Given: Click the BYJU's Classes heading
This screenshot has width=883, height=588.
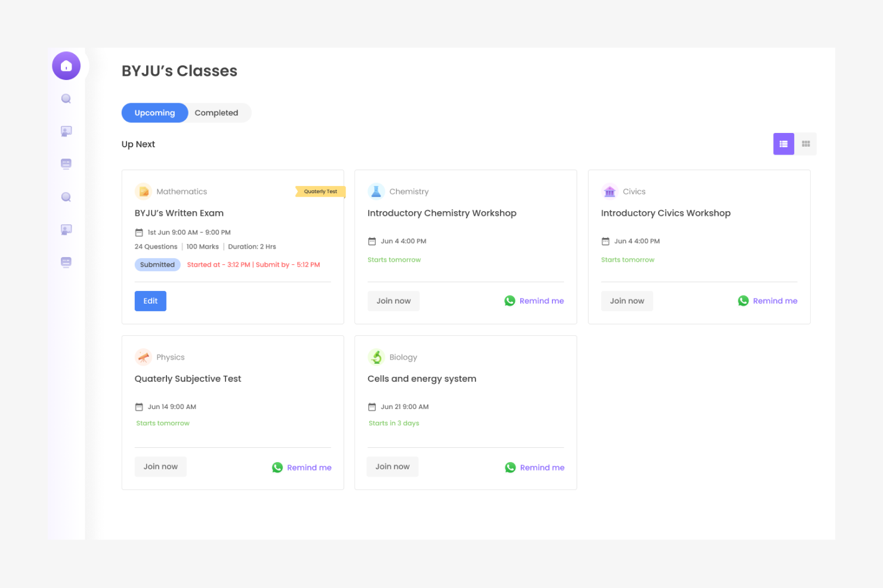Looking at the screenshot, I should click(180, 71).
